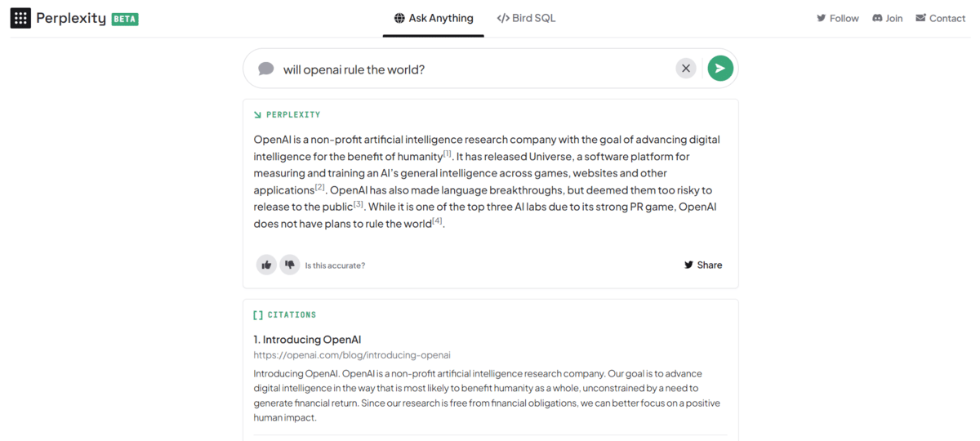Select the Ask Anything tab
The width and height of the screenshot is (980, 441).
(440, 18)
